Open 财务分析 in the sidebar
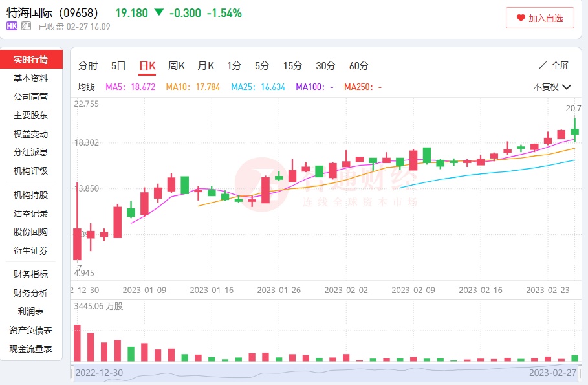Screen dimensions: 588x385 (x=31, y=293)
